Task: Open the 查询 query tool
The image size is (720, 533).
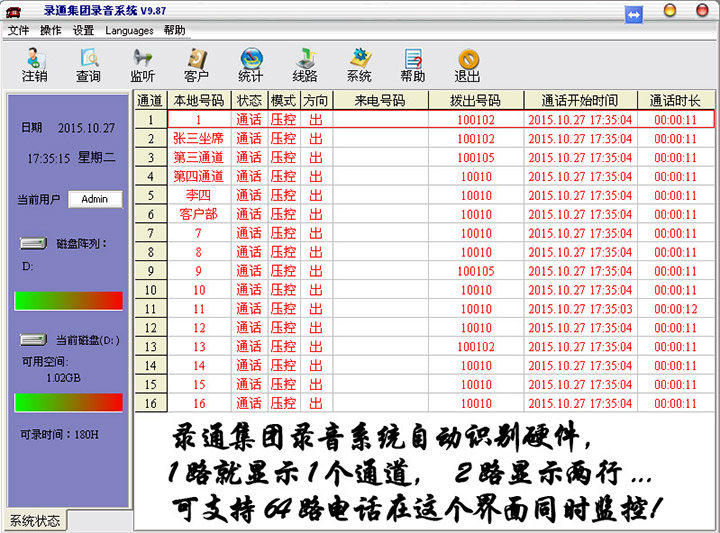Action: click(89, 65)
